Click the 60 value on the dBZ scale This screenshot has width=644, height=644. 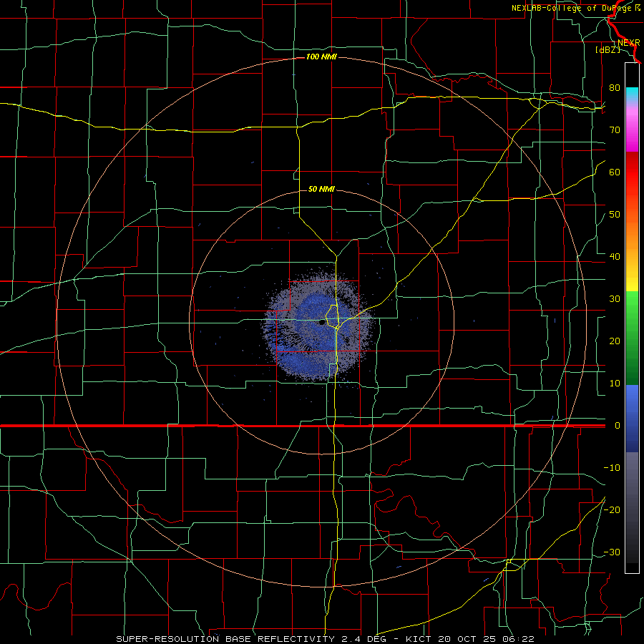tap(615, 172)
